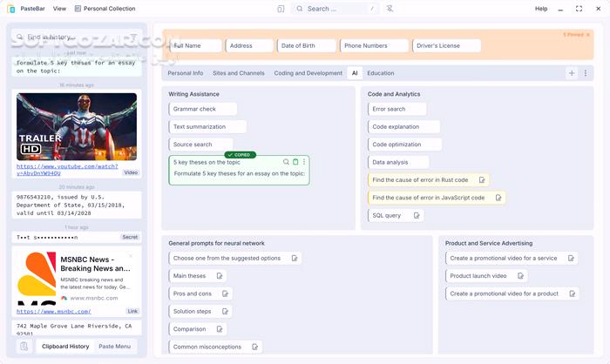Click the copy icon on the 5 key theses clip
610x364 pixels.
pos(295,162)
